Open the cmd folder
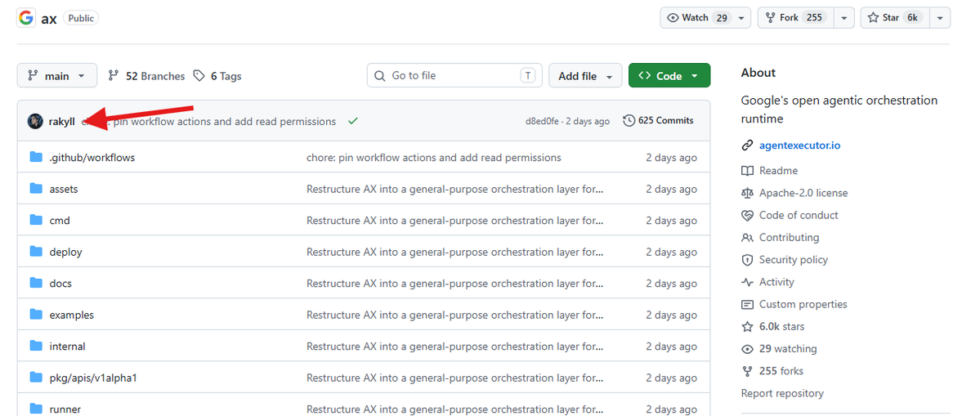Image resolution: width=980 pixels, height=416 pixels. tap(60, 221)
